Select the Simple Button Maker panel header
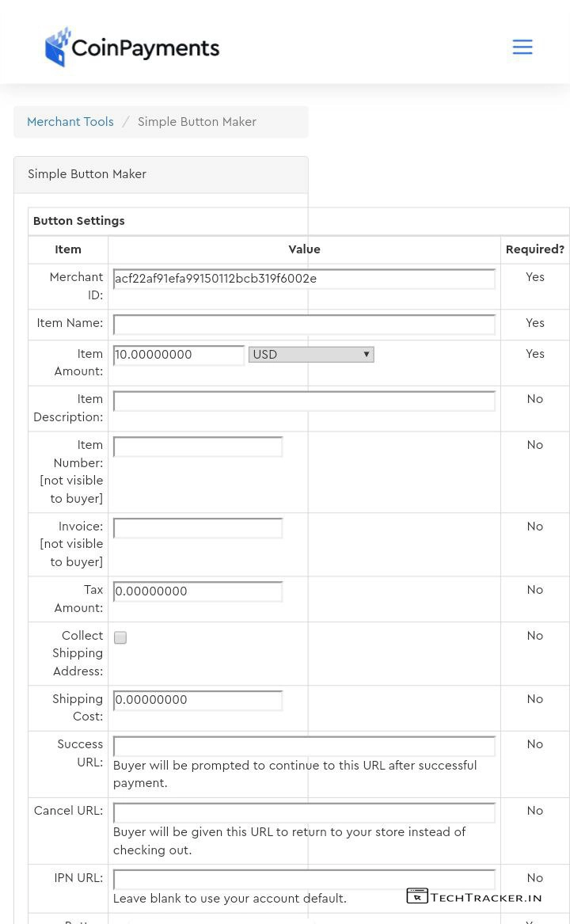The image size is (570, 924). (x=87, y=174)
